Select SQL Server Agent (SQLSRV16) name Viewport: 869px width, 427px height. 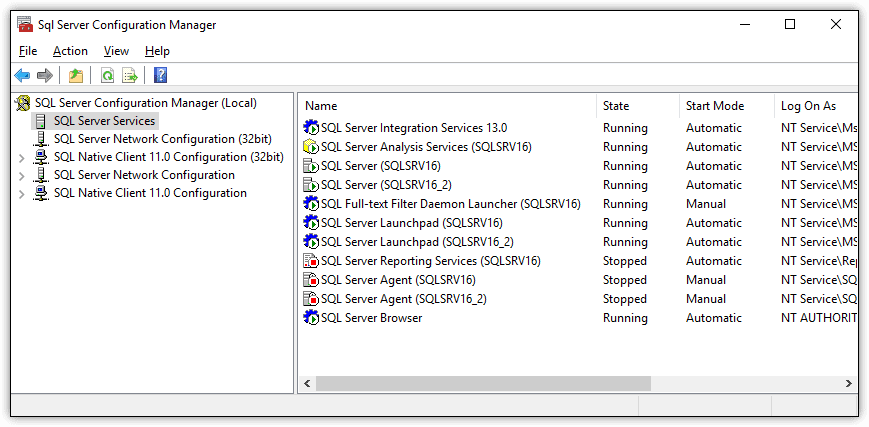coord(398,280)
